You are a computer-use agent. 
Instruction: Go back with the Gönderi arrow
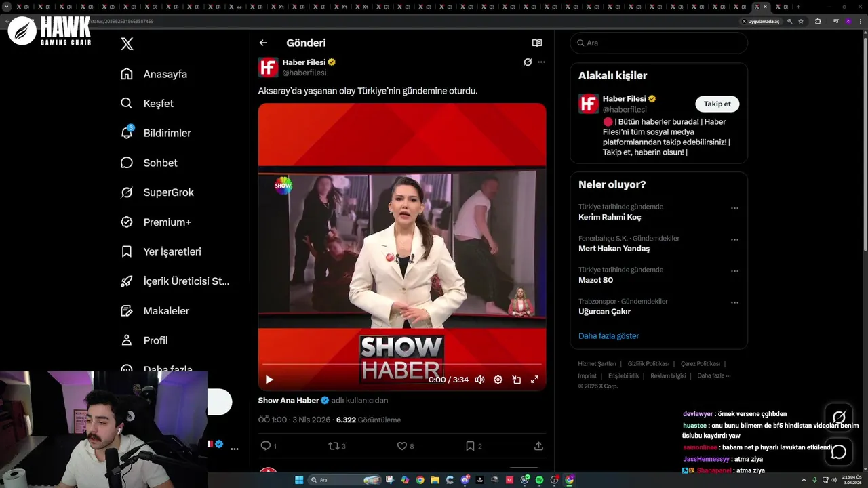tap(263, 43)
